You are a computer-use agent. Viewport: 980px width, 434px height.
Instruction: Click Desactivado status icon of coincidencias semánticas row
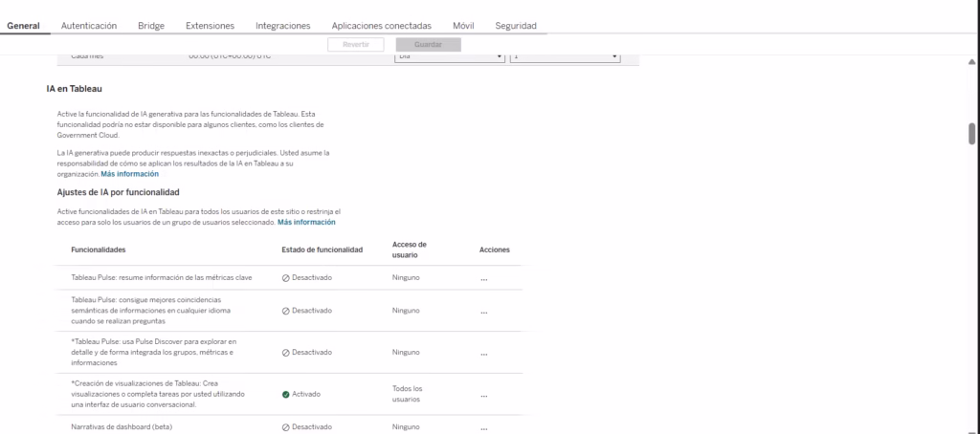285,311
